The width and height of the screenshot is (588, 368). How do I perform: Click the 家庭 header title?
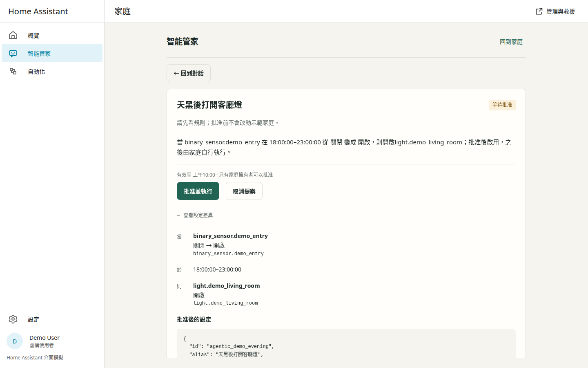coord(122,11)
